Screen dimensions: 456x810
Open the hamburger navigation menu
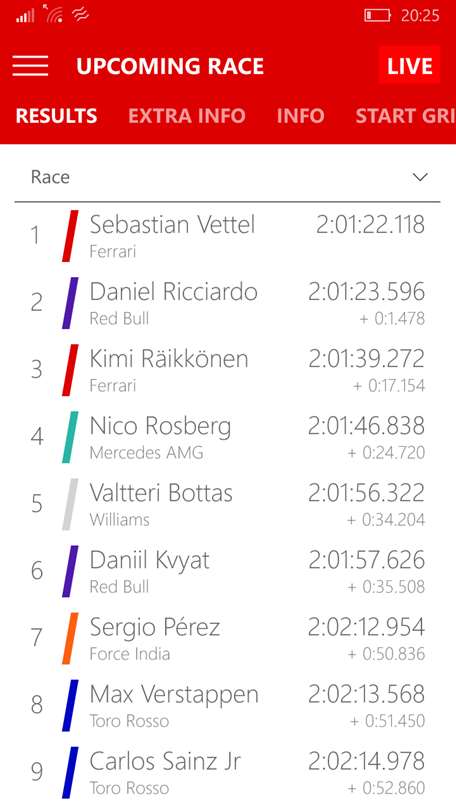pyautogui.click(x=30, y=66)
